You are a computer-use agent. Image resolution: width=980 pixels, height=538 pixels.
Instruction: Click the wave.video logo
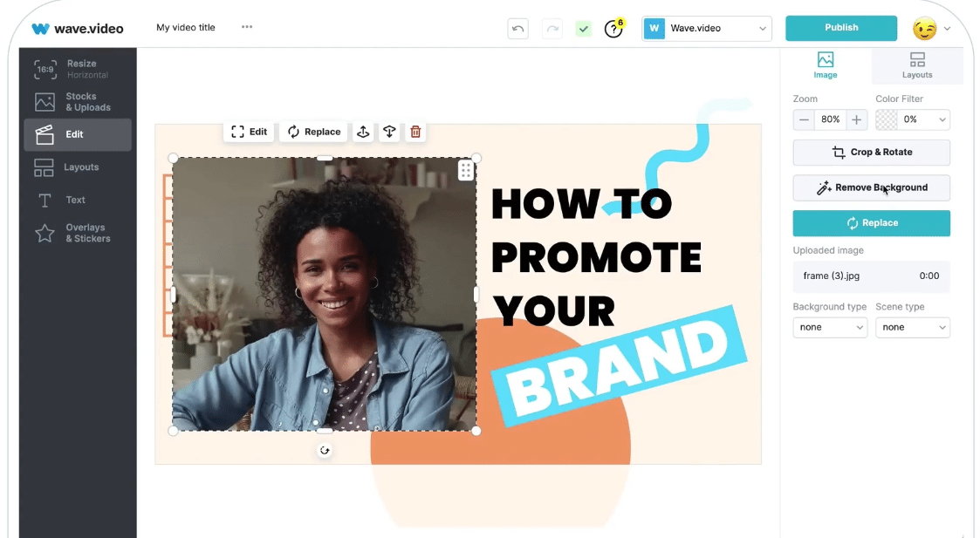coord(78,28)
